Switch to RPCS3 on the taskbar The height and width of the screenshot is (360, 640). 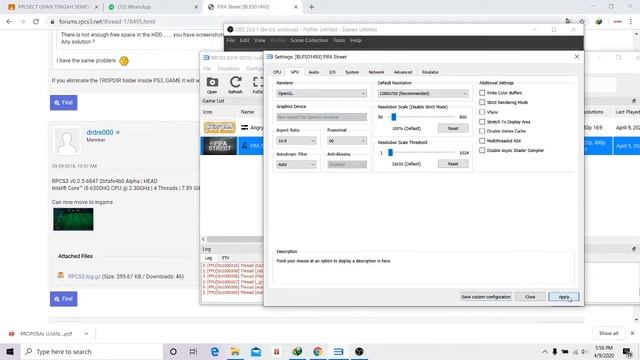[x=338, y=351]
